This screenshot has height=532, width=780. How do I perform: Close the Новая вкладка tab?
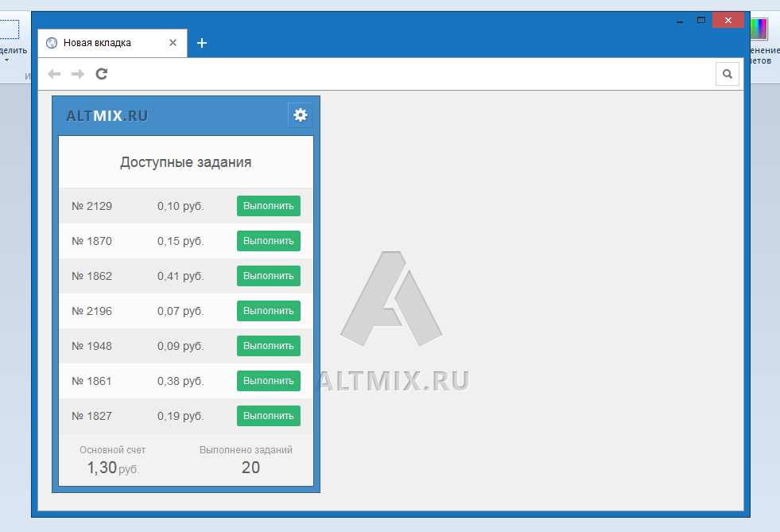(x=173, y=43)
